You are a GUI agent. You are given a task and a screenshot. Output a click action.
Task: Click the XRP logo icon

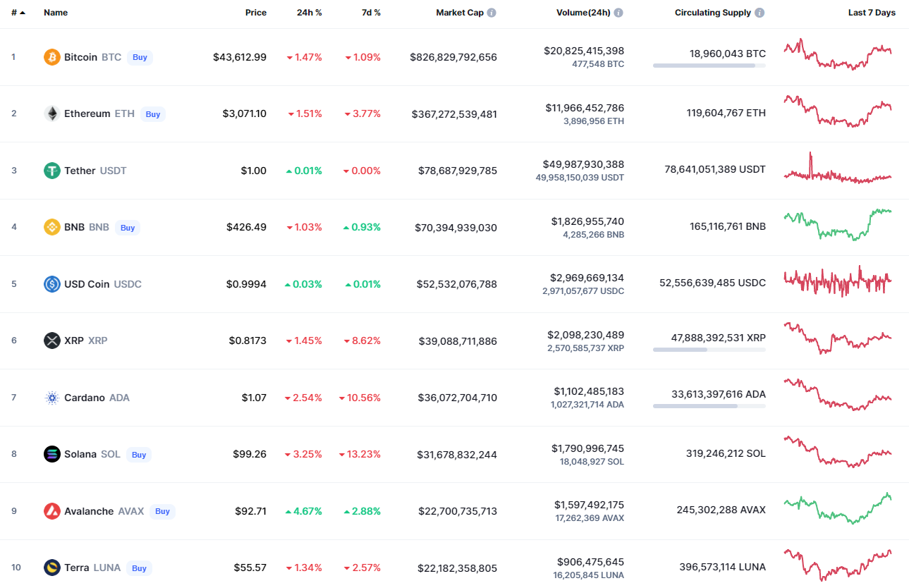[52, 341]
